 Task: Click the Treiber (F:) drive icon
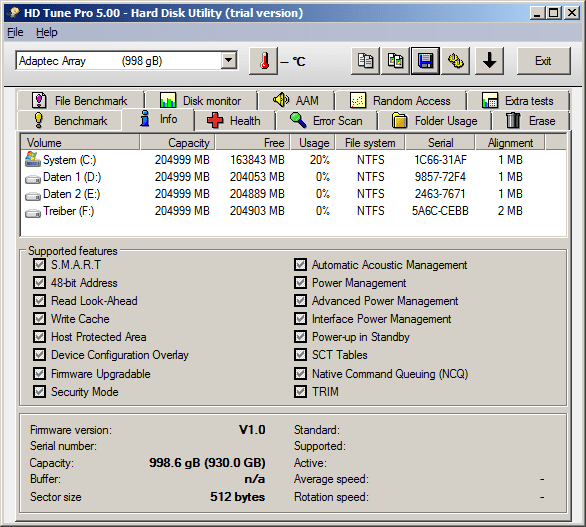(x=33, y=213)
